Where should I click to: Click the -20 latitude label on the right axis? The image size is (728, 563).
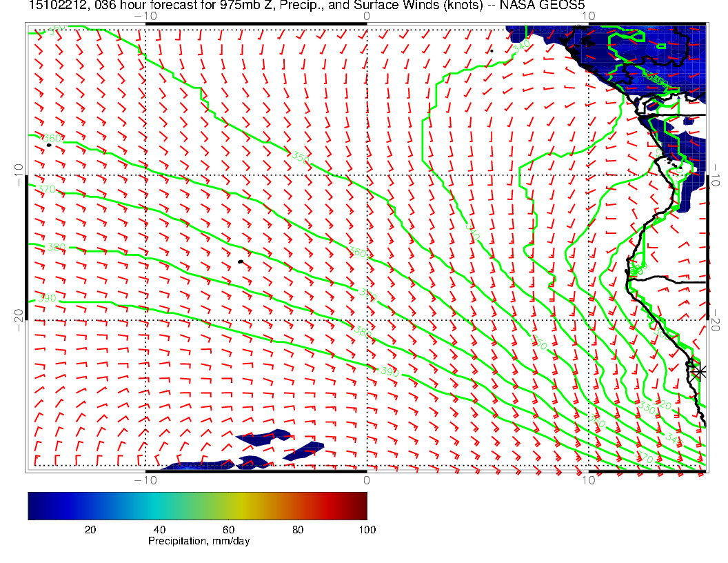pos(715,320)
